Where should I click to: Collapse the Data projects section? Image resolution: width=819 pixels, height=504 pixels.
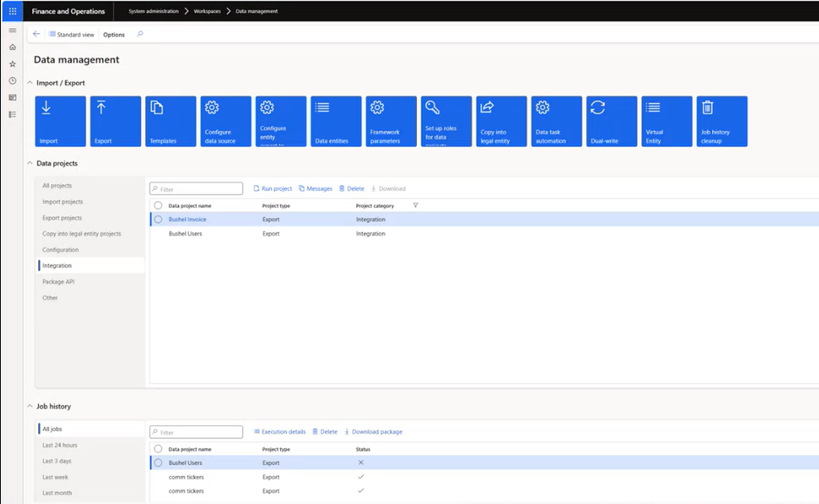click(30, 163)
